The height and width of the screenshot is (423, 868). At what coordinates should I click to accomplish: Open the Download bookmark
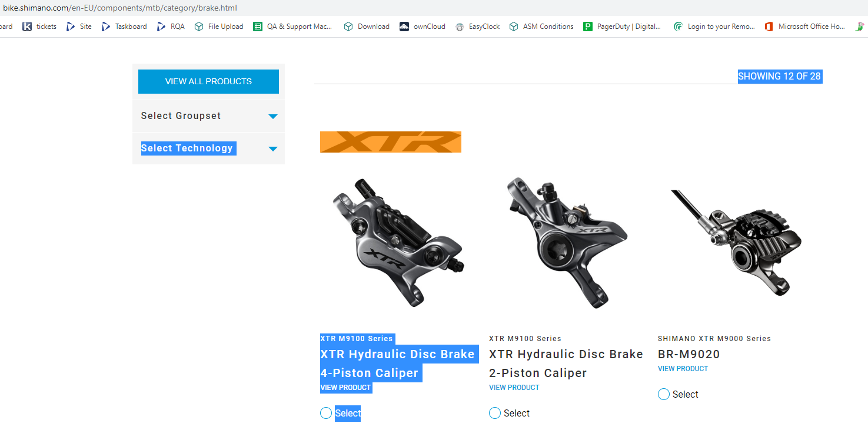tap(367, 27)
